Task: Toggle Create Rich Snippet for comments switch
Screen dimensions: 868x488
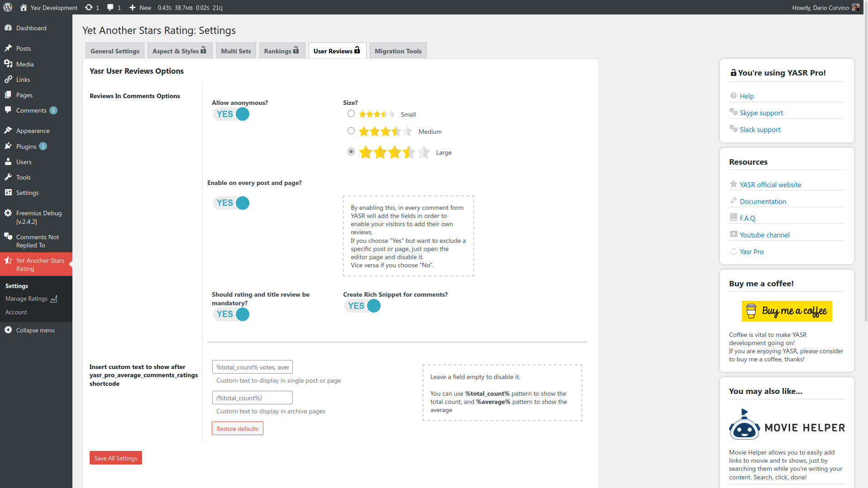Action: (362, 306)
